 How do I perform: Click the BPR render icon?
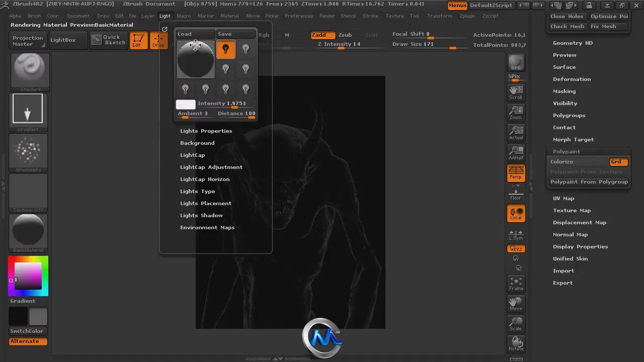516,62
